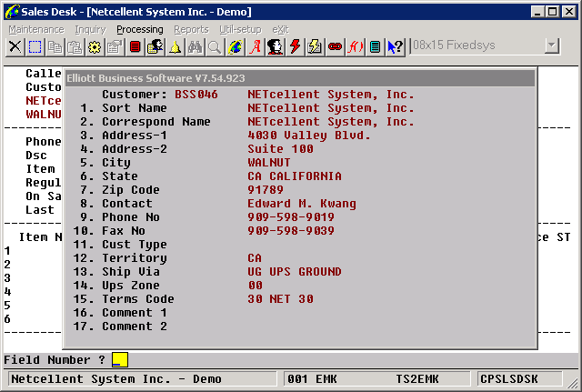Activate the context help arrow-question icon
The width and height of the screenshot is (582, 392).
point(396,47)
